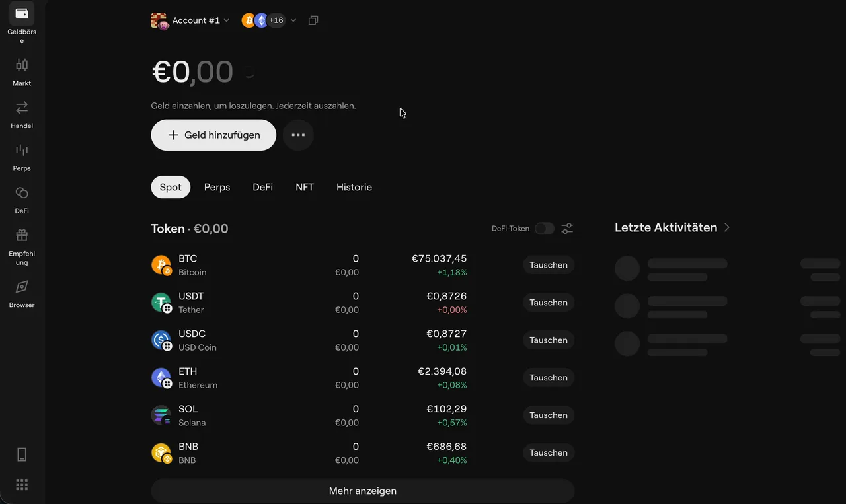Click the Ethereum token logo

(161, 378)
